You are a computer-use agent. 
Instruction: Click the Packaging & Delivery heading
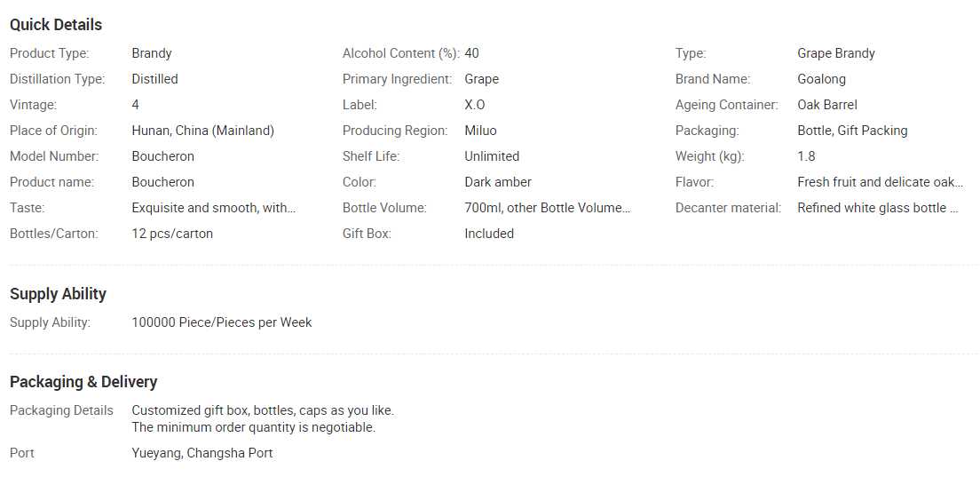click(83, 382)
